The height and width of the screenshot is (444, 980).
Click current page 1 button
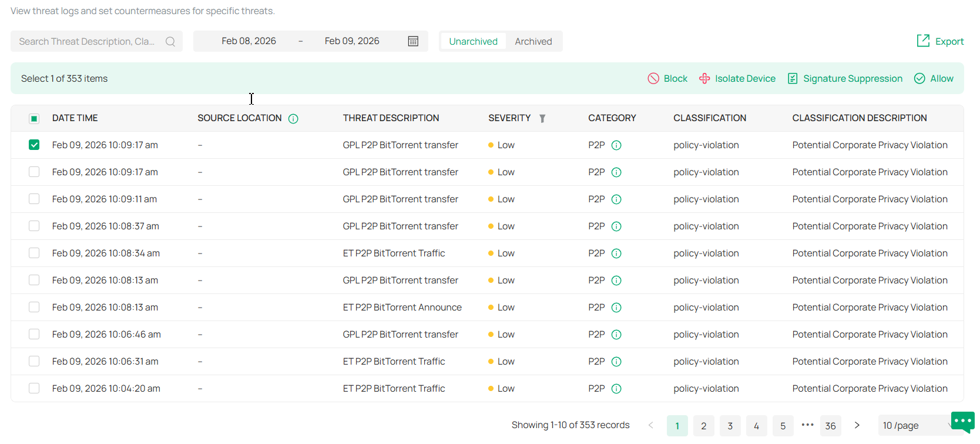coord(677,426)
